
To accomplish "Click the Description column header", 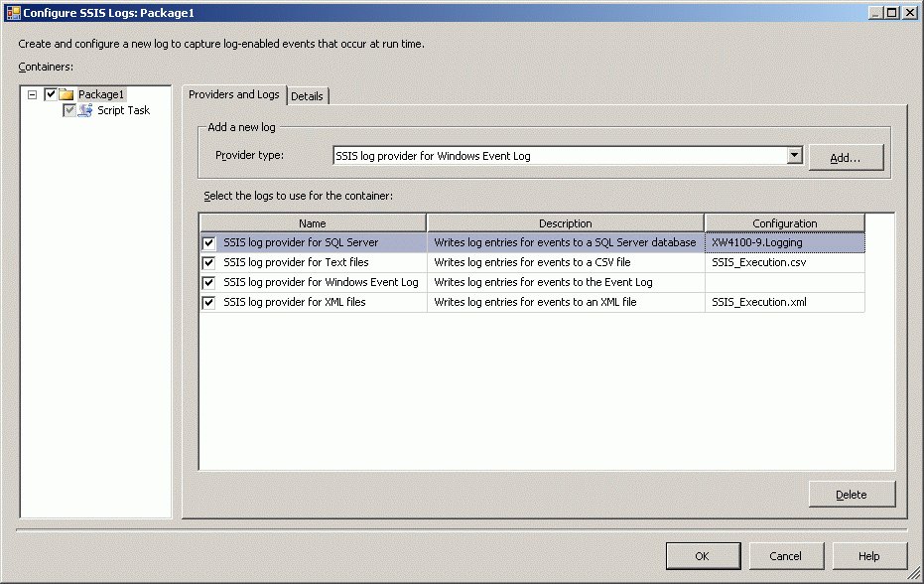I will coord(565,223).
